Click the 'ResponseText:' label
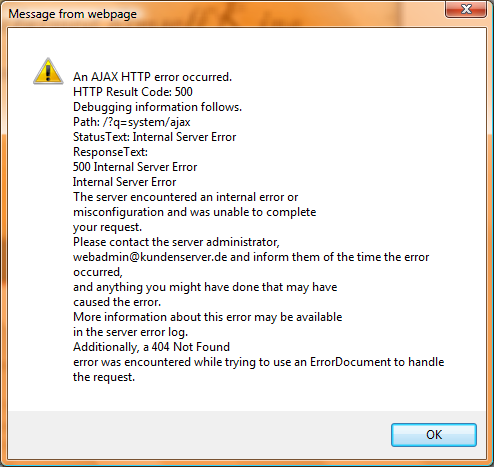Image resolution: width=494 pixels, height=467 pixels. (x=110, y=152)
